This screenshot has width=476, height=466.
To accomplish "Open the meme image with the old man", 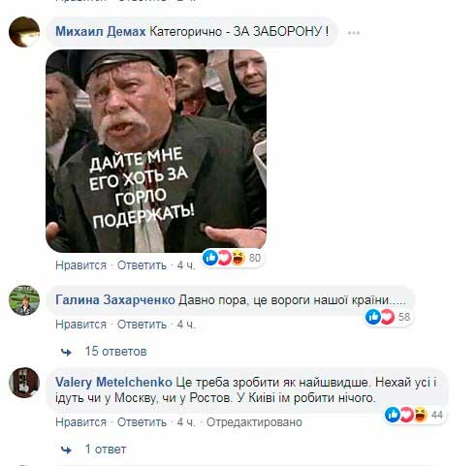I will pyautogui.click(x=156, y=151).
